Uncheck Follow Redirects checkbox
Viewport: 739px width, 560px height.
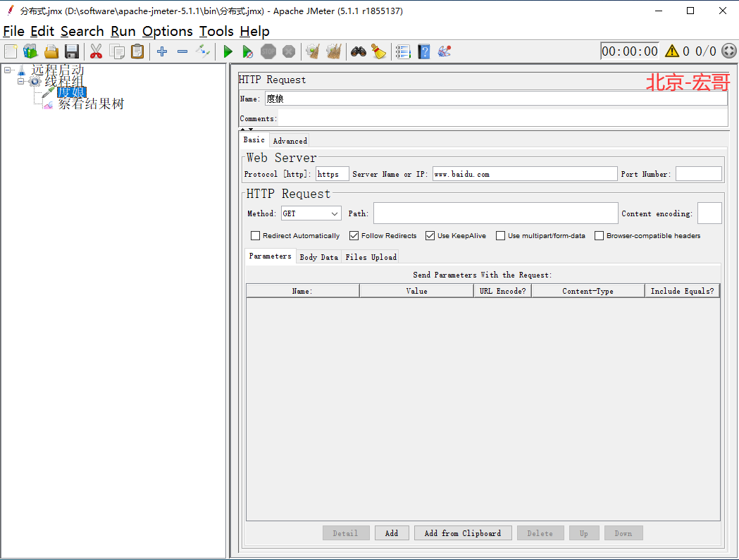coord(354,235)
